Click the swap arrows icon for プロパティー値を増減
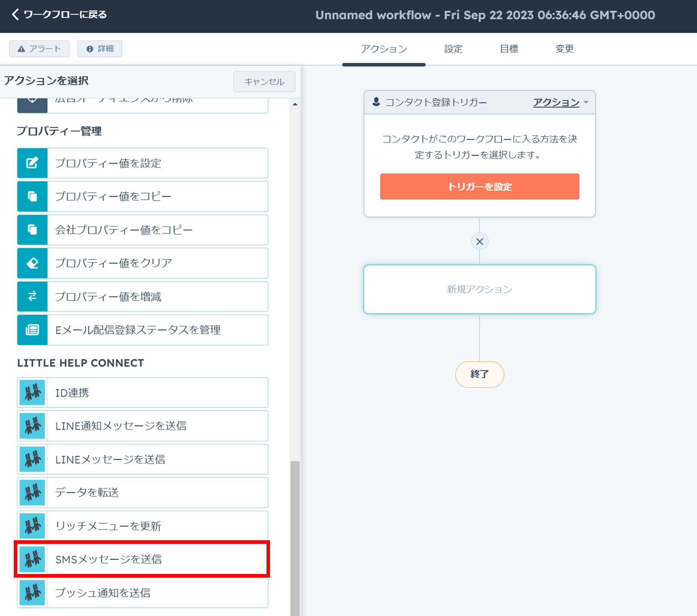 click(32, 296)
